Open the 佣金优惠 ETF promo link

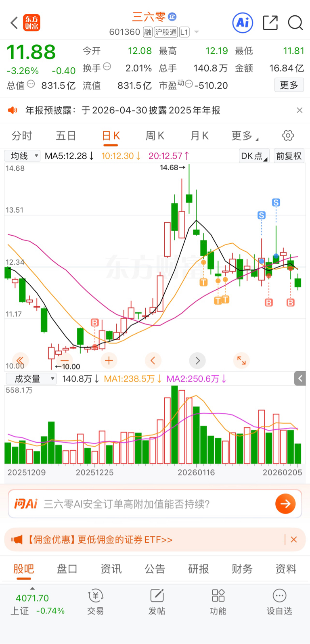tap(100, 539)
